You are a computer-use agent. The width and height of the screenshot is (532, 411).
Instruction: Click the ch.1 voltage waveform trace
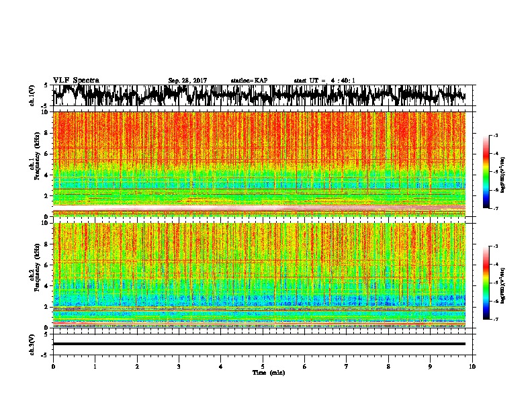tap(259, 95)
